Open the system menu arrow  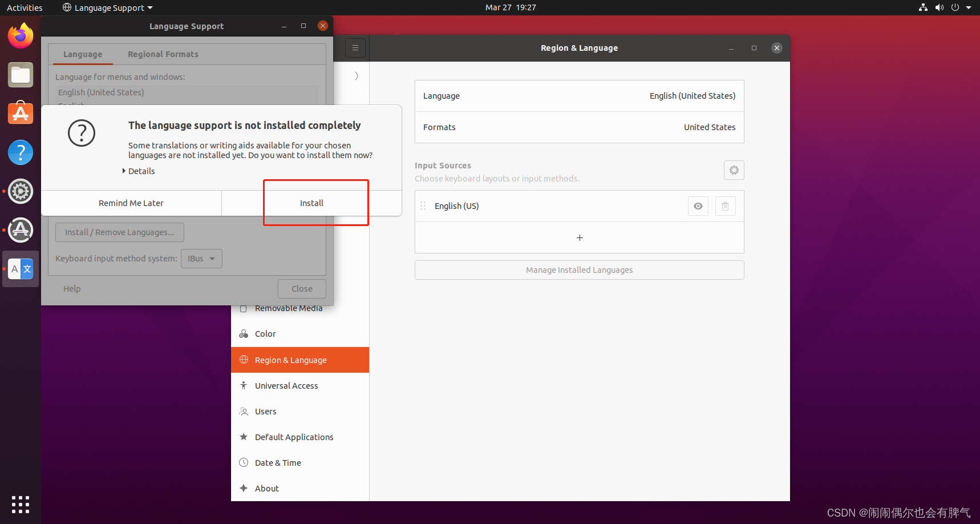point(969,7)
